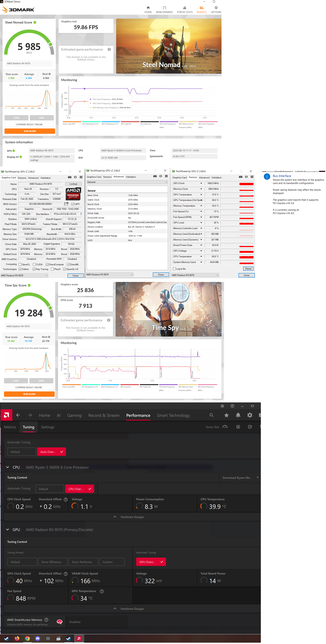Open Validation tab in GPU-Z Advanced window
Image resolution: width=326 pixels, height=644 pixels.
click(131, 177)
